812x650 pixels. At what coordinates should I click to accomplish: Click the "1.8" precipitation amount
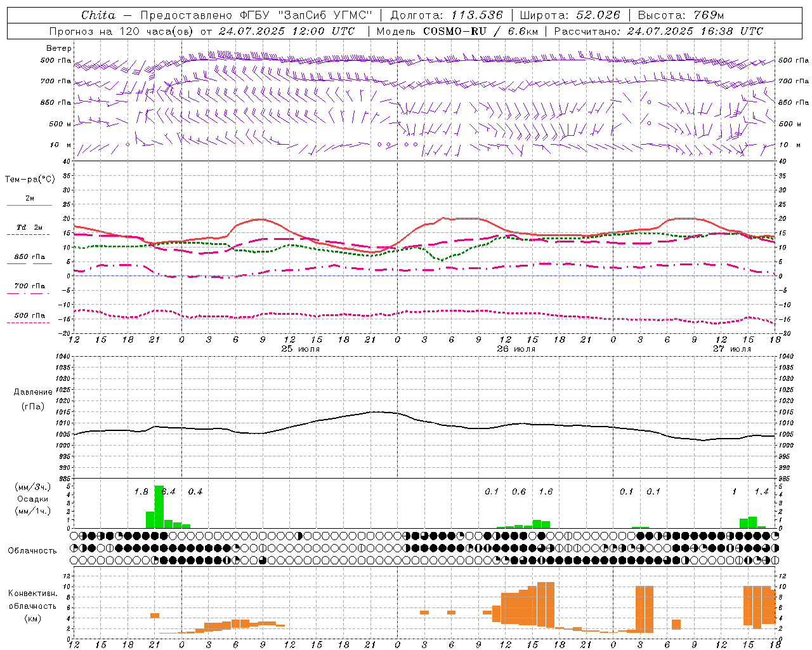tap(141, 492)
